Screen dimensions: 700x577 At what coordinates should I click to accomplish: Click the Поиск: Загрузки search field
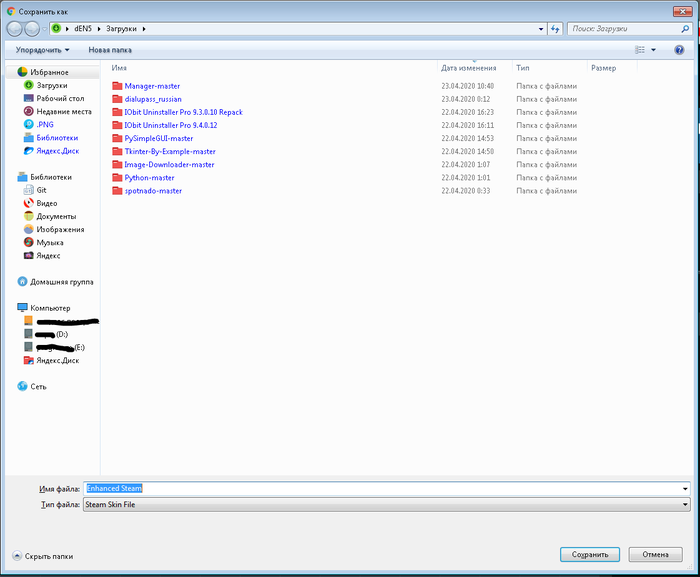pos(625,29)
